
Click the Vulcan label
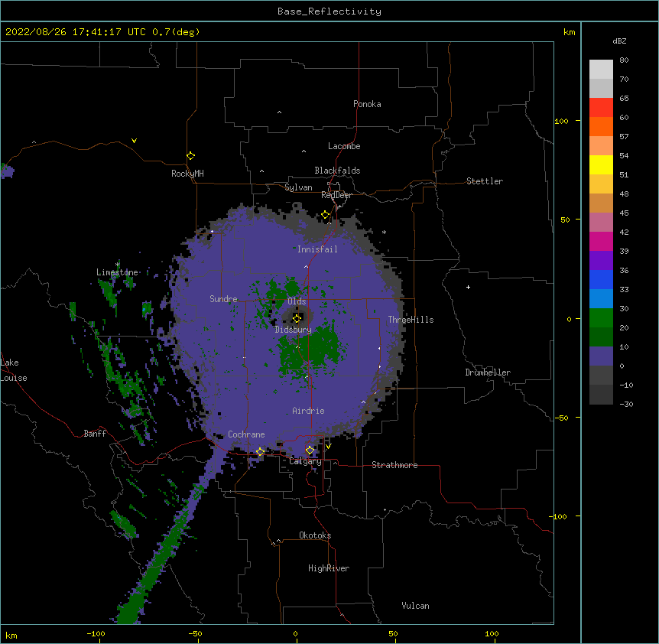point(415,606)
